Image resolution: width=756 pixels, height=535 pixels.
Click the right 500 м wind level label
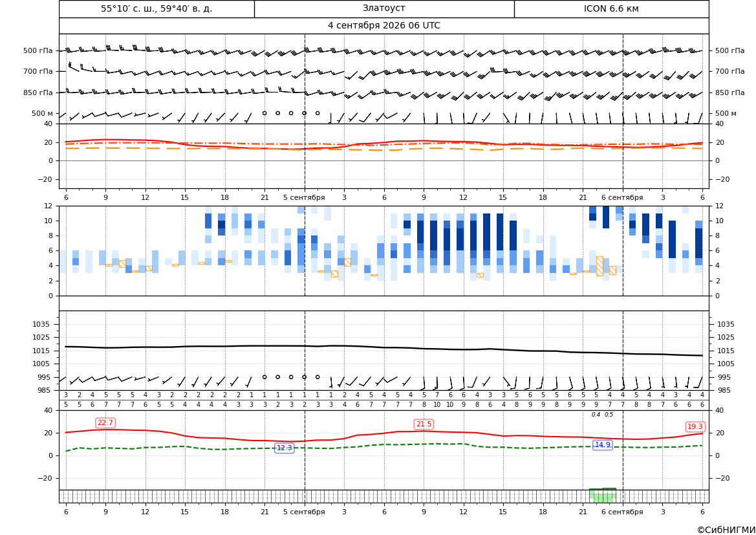pos(726,113)
